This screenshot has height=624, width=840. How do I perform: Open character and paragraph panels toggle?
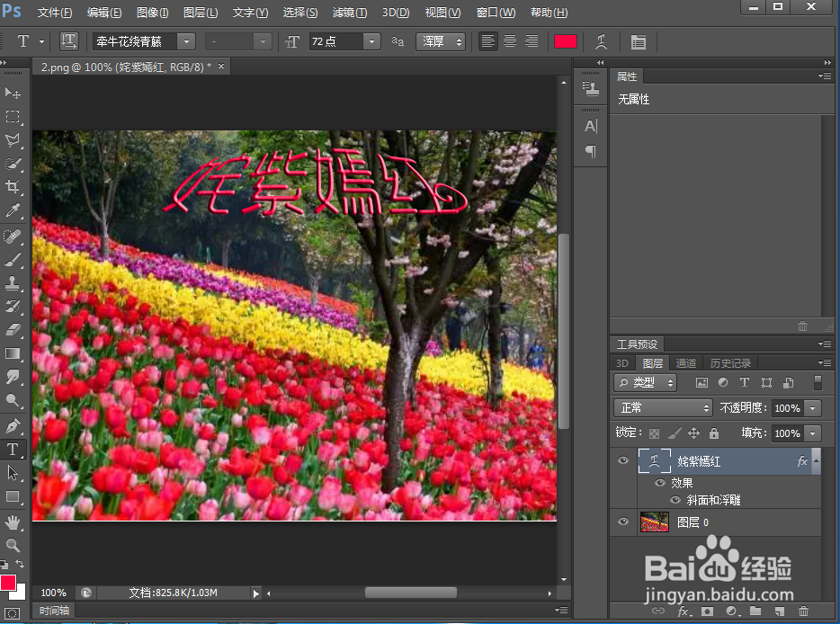(x=638, y=41)
